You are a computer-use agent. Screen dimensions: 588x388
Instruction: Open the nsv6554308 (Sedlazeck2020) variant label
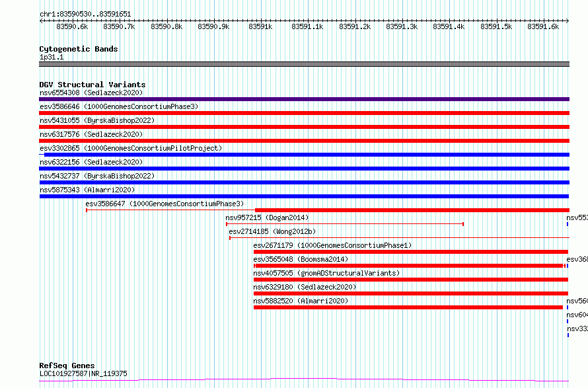[x=91, y=93]
